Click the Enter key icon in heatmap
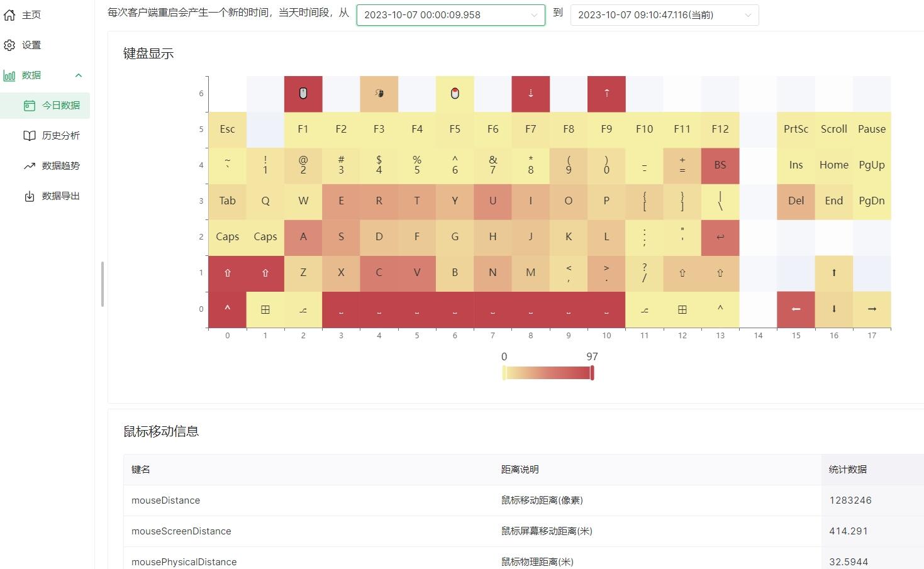This screenshot has width=924, height=569. coord(720,237)
